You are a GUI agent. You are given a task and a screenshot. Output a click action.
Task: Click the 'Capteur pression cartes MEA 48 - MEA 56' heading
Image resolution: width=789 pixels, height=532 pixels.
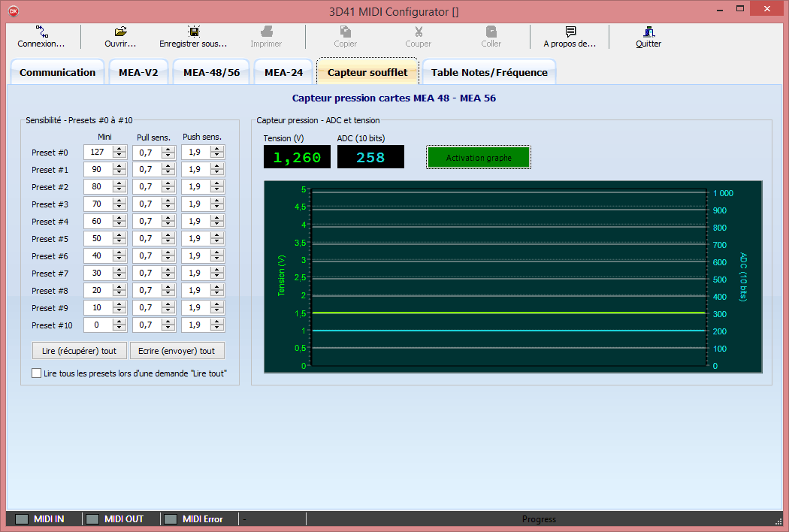394,98
